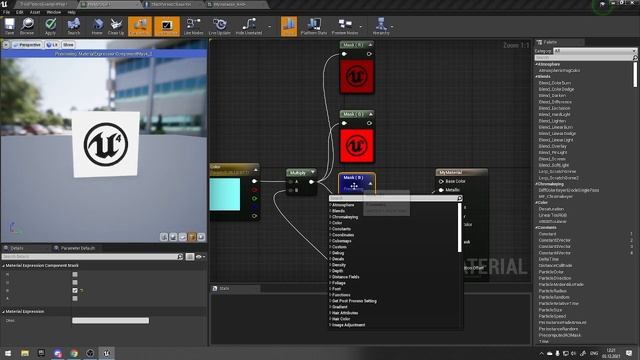Collapse the Color node preview arrow
Screen dimensions: 640x360
(256, 169)
